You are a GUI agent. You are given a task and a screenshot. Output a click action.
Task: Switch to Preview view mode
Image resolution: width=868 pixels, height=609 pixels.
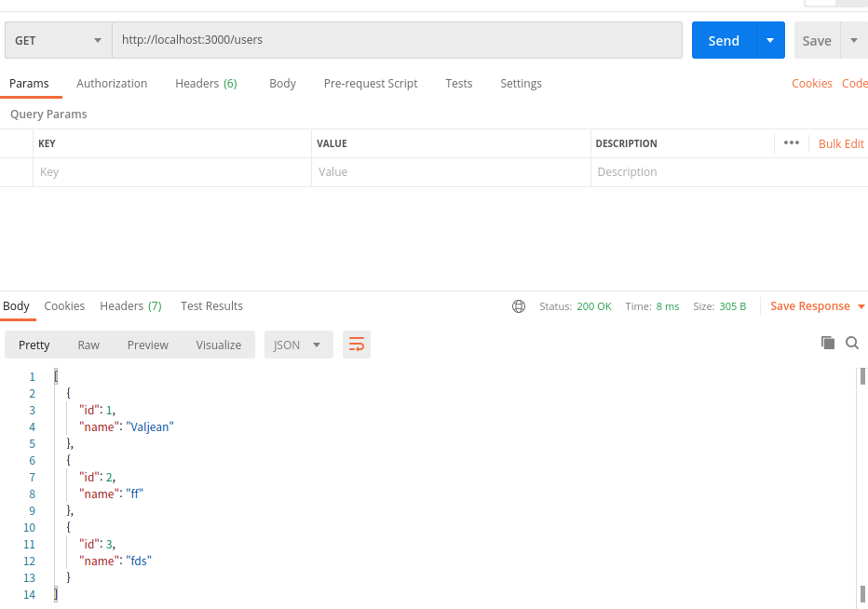148,345
